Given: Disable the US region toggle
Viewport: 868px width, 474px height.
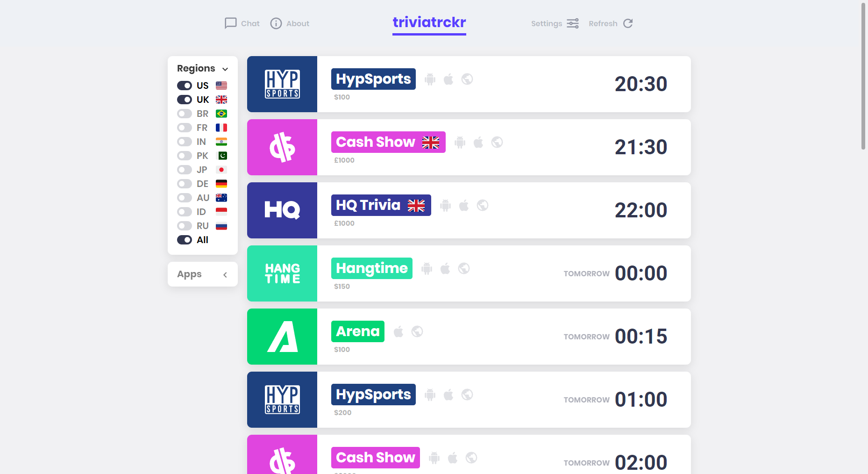Looking at the screenshot, I should [184, 85].
